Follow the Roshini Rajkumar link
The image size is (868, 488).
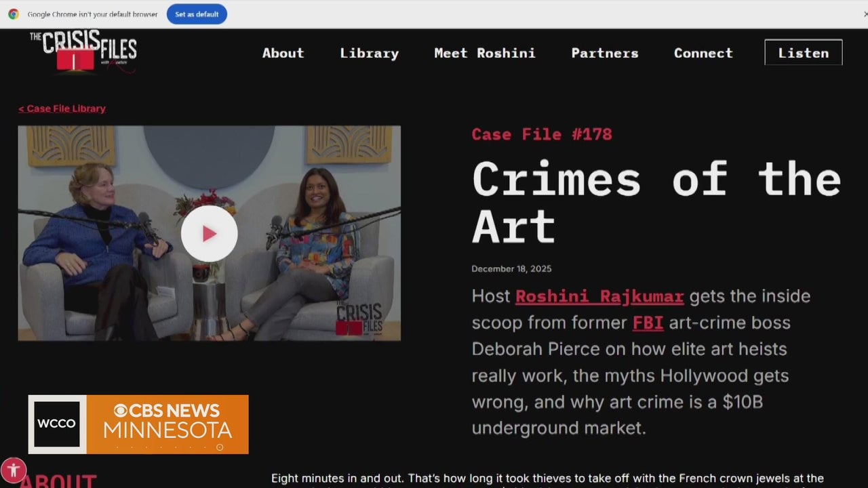coord(599,296)
